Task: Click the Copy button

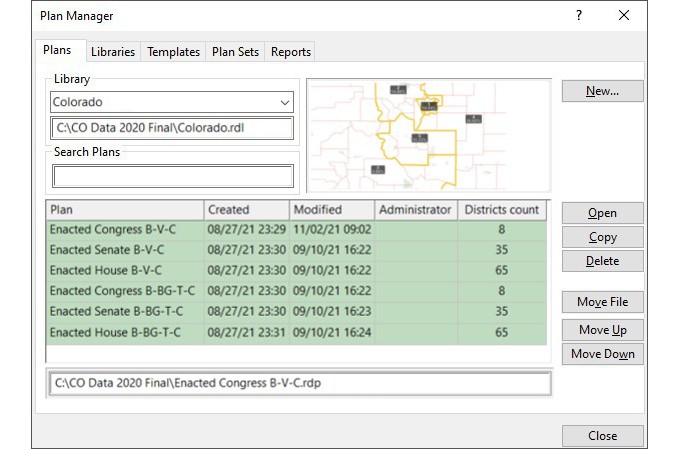Action: [x=602, y=237]
